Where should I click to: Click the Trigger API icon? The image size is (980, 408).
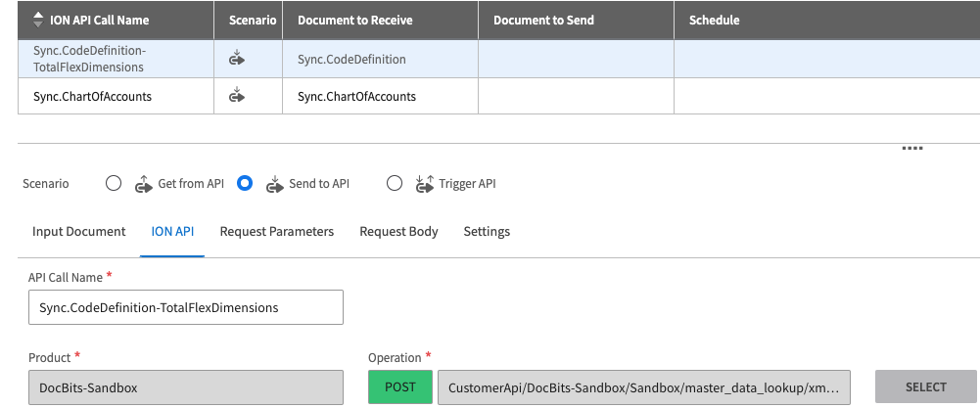pos(424,183)
